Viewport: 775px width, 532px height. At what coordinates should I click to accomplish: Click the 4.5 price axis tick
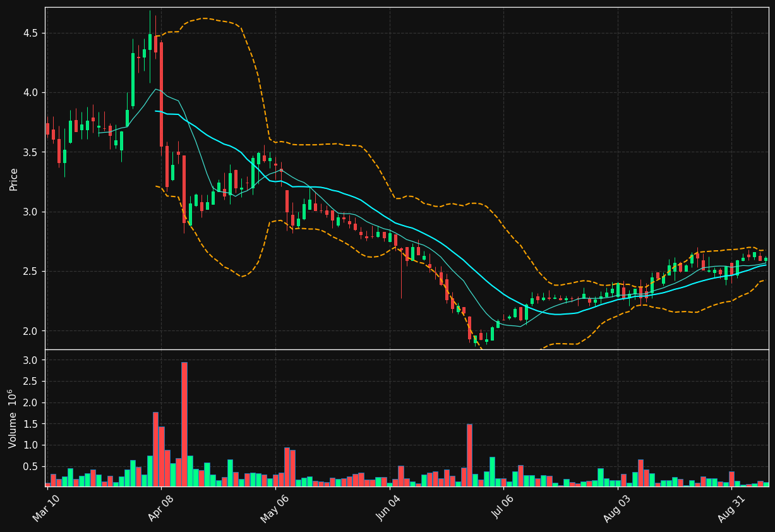(32, 33)
